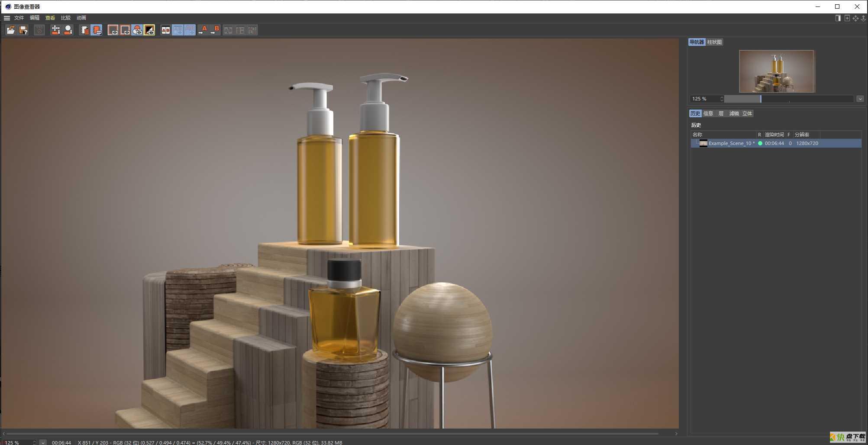Toggle the highlighted orange document list icon

point(97,30)
